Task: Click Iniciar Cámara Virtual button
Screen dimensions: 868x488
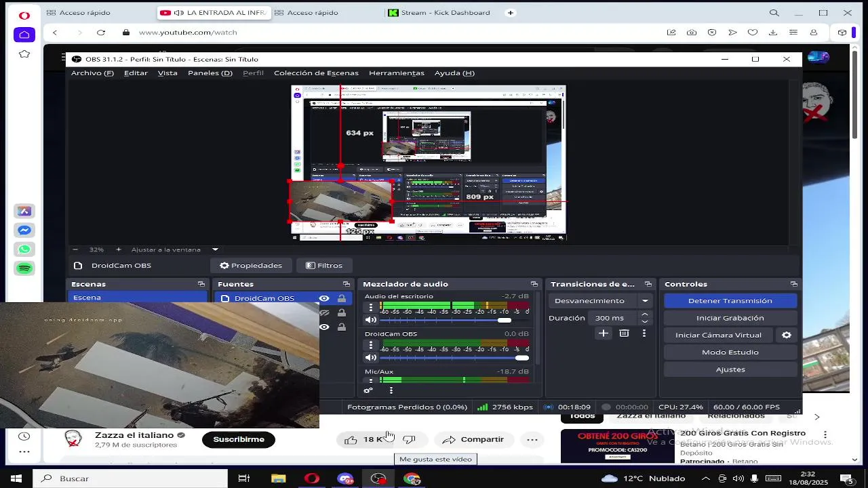Action: click(x=718, y=335)
